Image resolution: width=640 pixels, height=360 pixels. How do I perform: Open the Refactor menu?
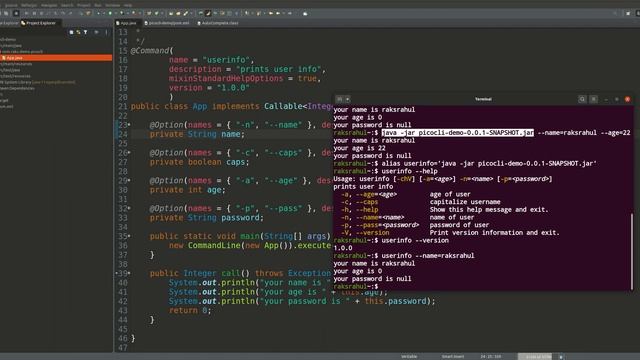coord(29,5)
